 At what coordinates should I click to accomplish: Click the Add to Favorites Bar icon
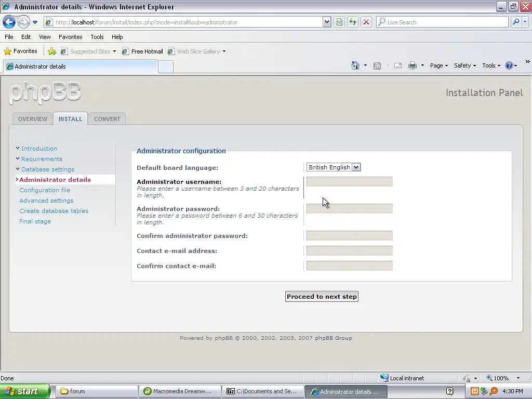point(51,51)
